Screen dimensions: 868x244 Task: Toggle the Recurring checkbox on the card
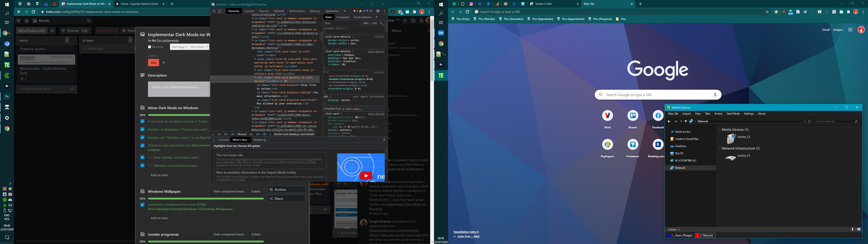point(150,47)
